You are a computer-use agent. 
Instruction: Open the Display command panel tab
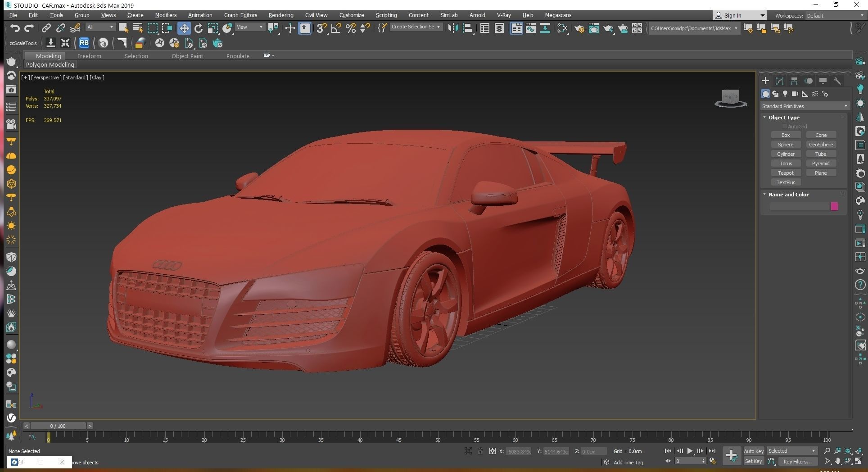pyautogui.click(x=823, y=81)
